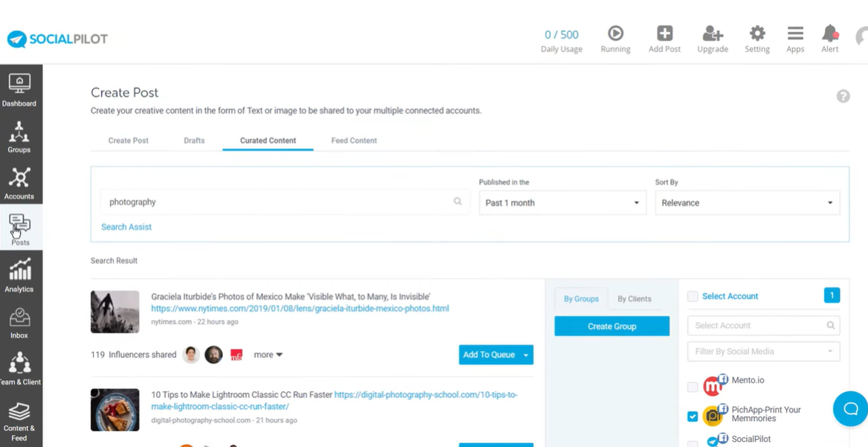868x447 pixels.
Task: Click the 119 Influencers shared text
Action: click(x=133, y=355)
